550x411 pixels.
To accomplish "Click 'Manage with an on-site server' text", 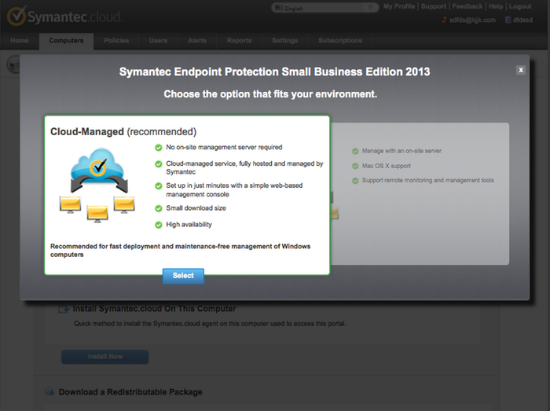I will [402, 151].
